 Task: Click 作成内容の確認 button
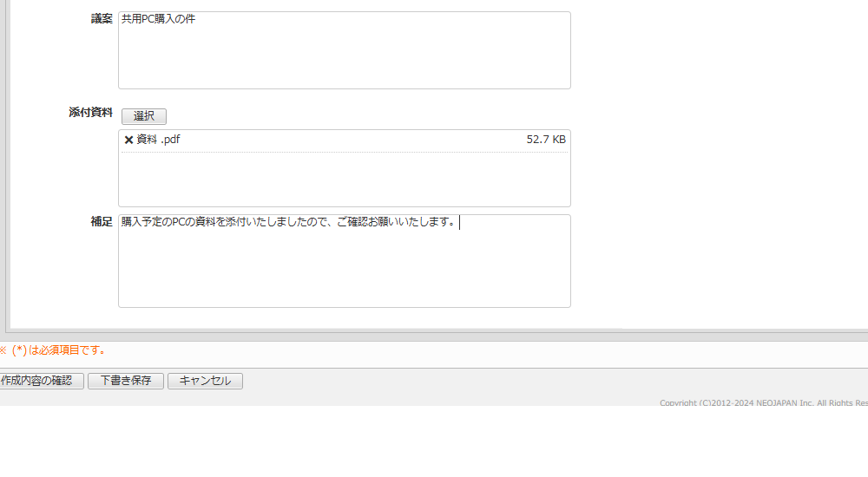pos(40,381)
